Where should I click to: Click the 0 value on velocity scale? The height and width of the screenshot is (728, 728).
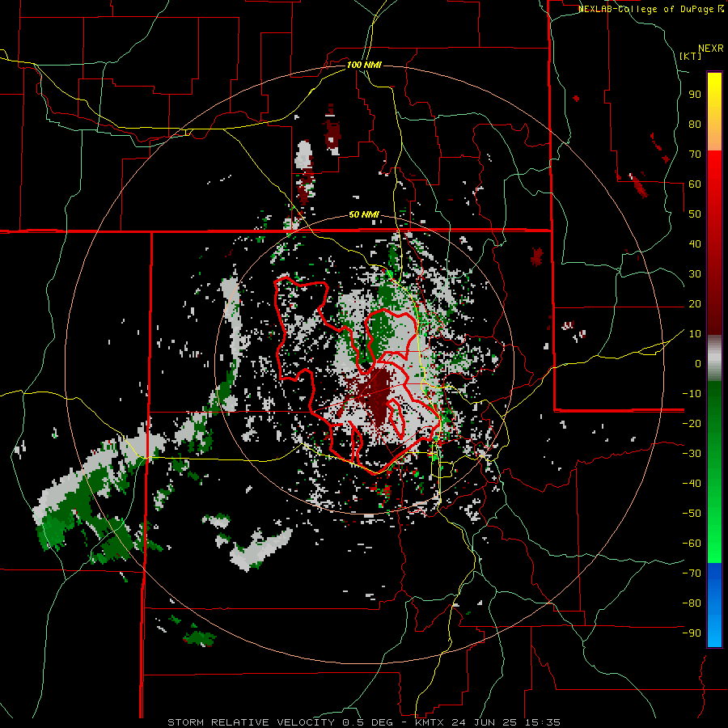pos(698,363)
